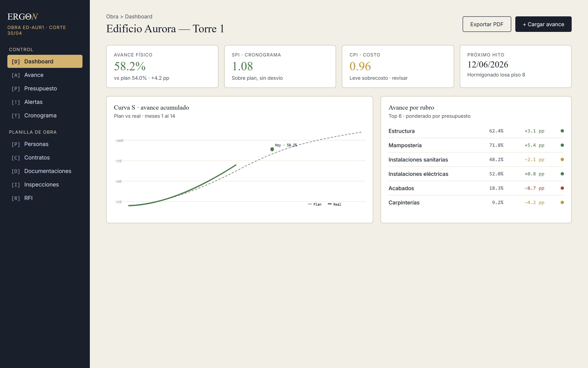
Task: Click the 62.4% Estructura value
Action: click(496, 131)
